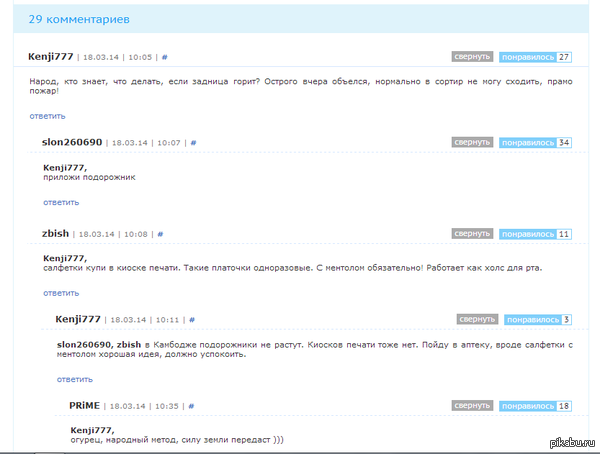The height and width of the screenshot is (454, 600).
Task: Click the # permalink on slon260690's comment
Action: click(193, 143)
